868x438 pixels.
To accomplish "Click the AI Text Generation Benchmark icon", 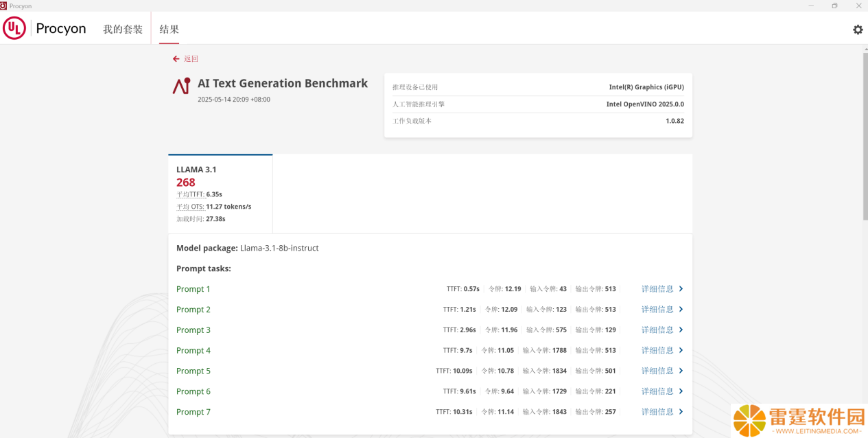I will [x=181, y=86].
